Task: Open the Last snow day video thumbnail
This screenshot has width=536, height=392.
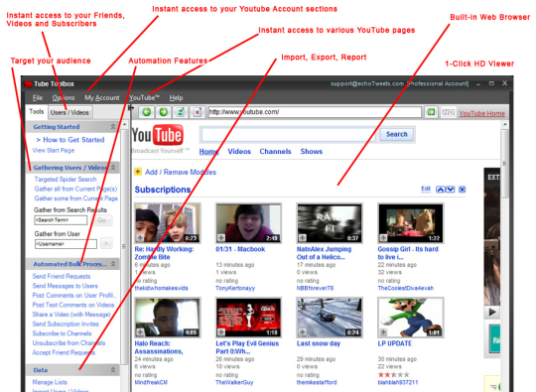Action: point(330,318)
